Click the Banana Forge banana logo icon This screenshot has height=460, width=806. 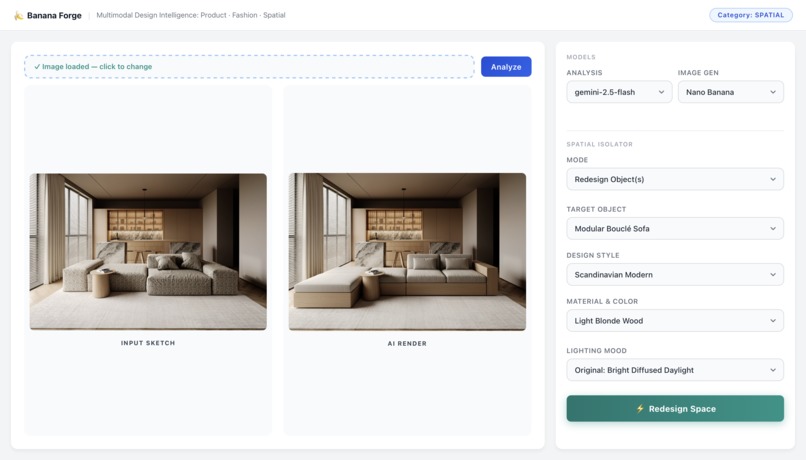(19, 15)
